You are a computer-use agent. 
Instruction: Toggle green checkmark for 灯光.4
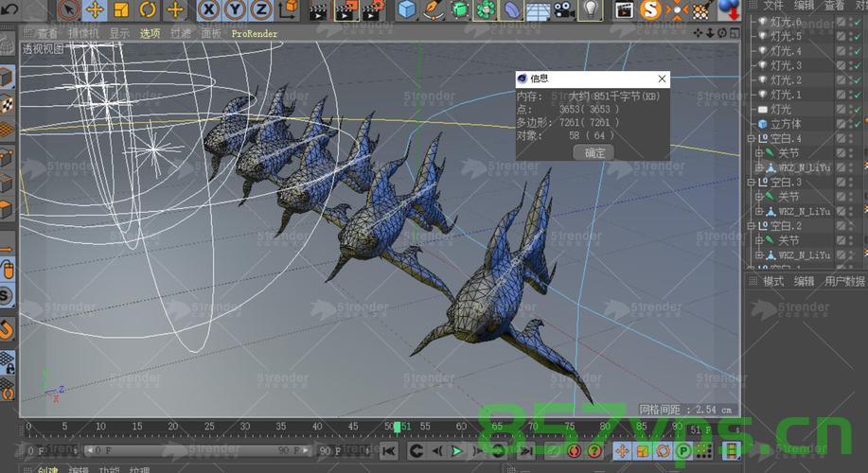(857, 51)
